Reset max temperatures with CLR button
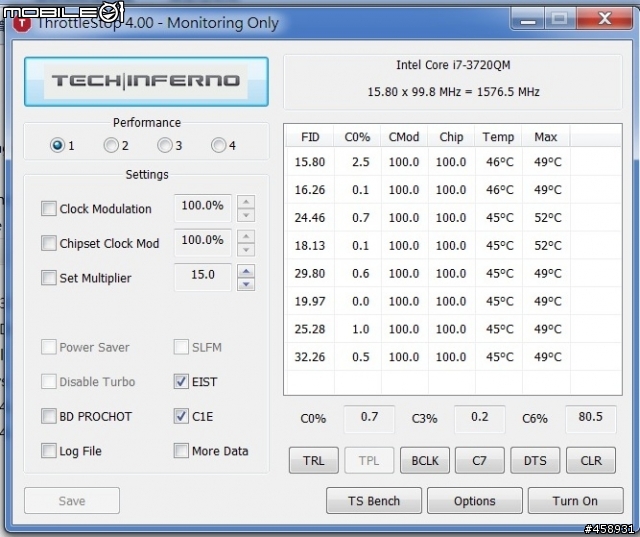The image size is (640, 537). (591, 460)
